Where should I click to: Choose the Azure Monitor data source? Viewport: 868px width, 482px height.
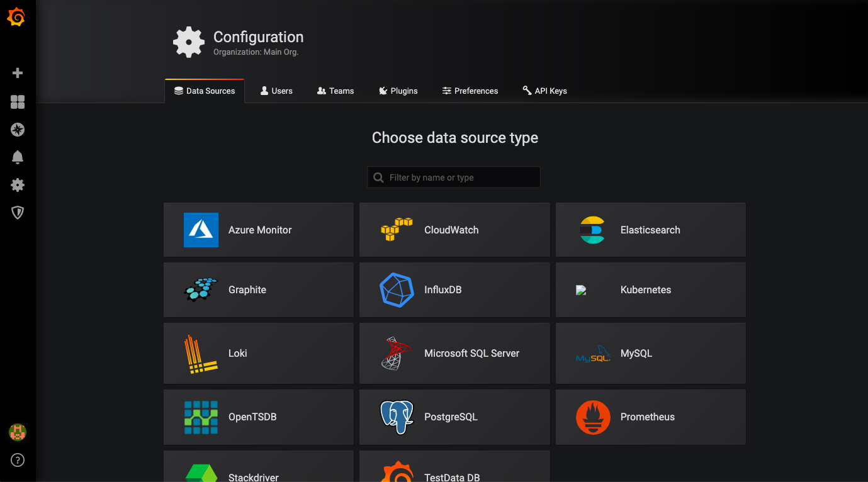(258, 230)
